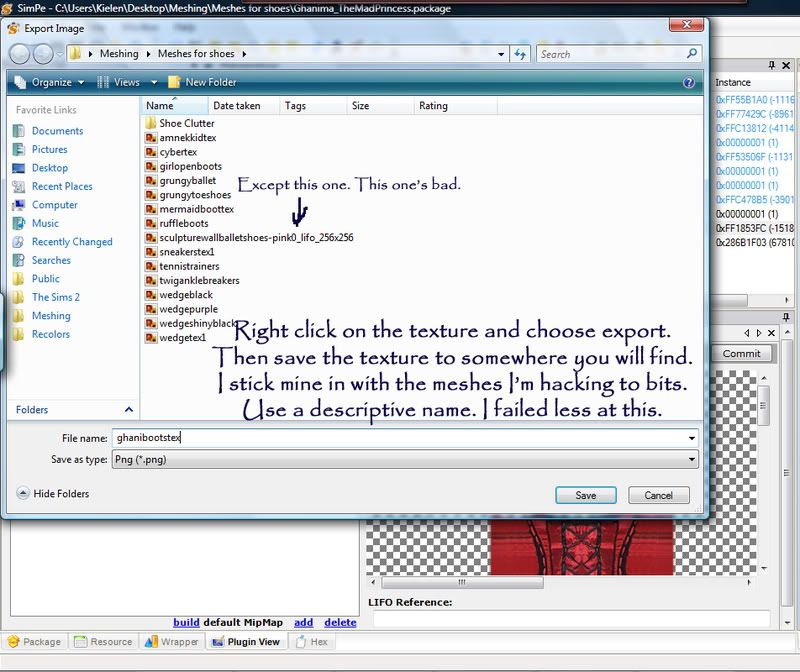Expand the File name history dropdown
The image size is (800, 672).
(691, 438)
